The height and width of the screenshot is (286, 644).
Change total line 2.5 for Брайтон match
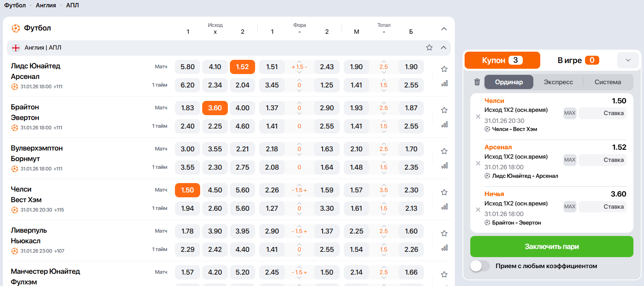point(384,108)
